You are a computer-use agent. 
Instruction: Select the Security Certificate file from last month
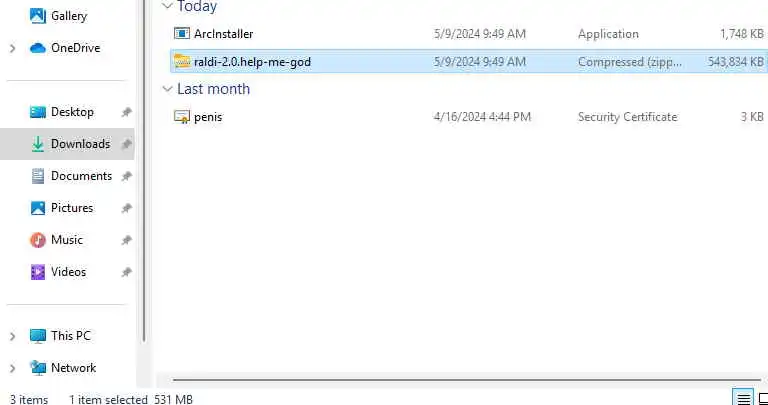click(469, 117)
